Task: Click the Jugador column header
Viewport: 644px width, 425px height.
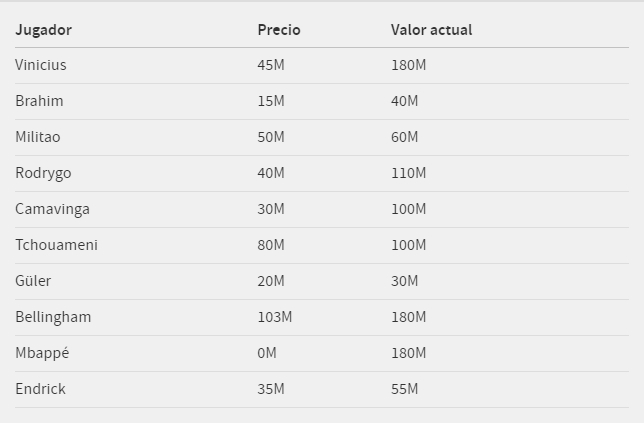Action: click(x=43, y=30)
